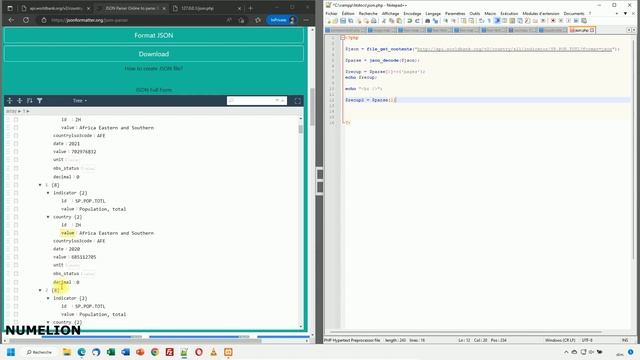Viewport: 640px width, 360px height.
Task: Click 'value : 685112705' row in tree
Action: (75, 257)
